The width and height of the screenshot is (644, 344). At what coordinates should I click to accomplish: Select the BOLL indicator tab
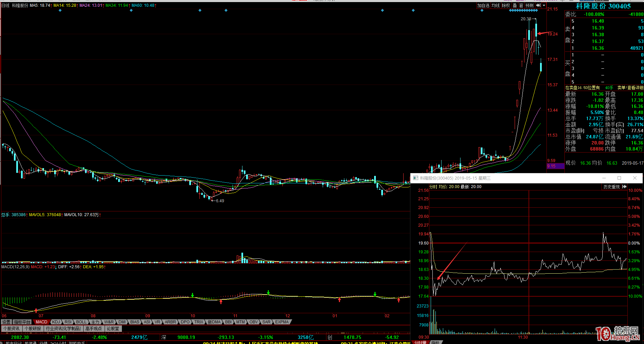pos(81,322)
